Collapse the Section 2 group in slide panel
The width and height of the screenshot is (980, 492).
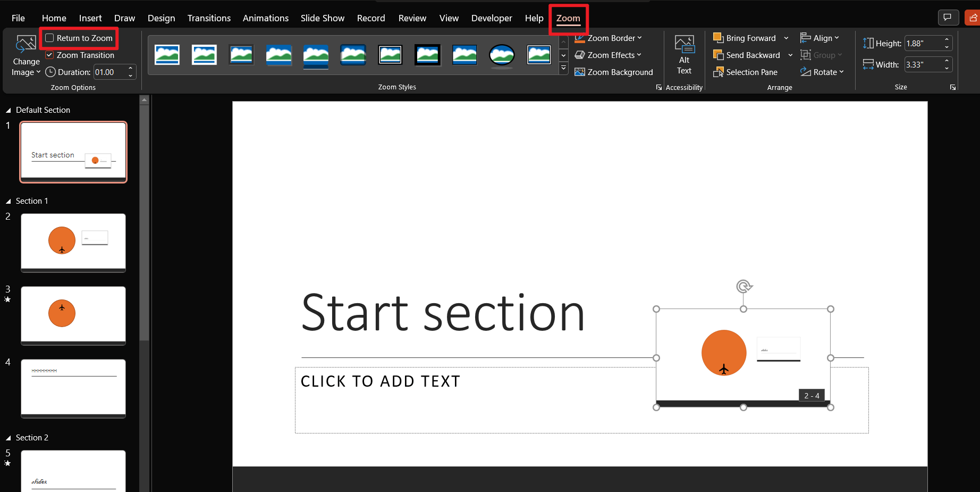click(x=7, y=437)
